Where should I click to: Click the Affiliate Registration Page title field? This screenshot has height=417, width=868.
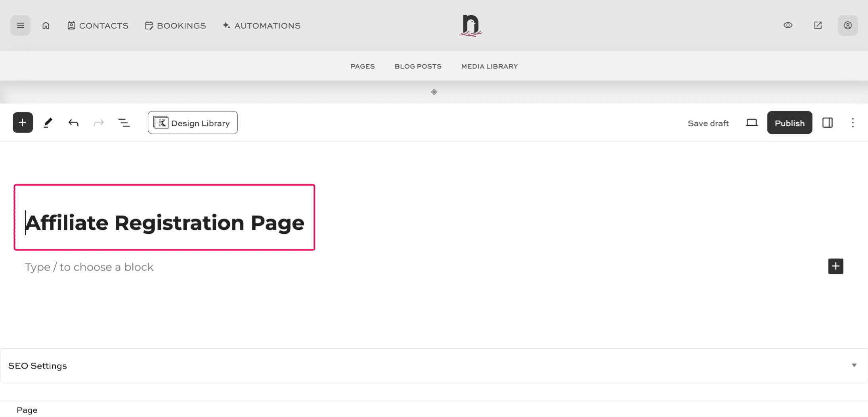pyautogui.click(x=164, y=223)
